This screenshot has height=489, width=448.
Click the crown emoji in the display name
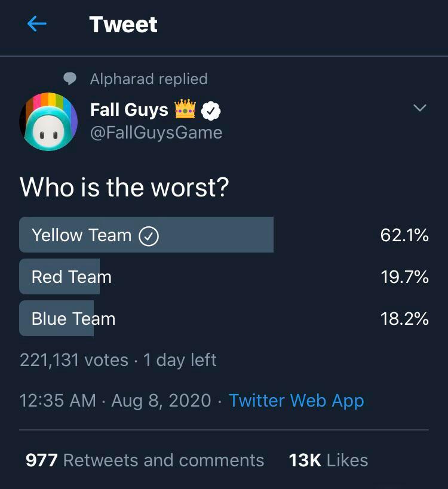click(x=185, y=110)
